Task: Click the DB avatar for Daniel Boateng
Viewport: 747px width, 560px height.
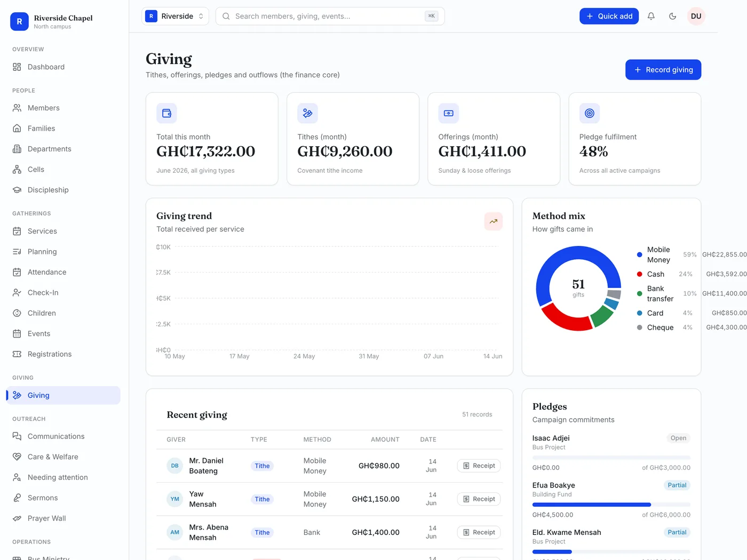Action: click(174, 466)
